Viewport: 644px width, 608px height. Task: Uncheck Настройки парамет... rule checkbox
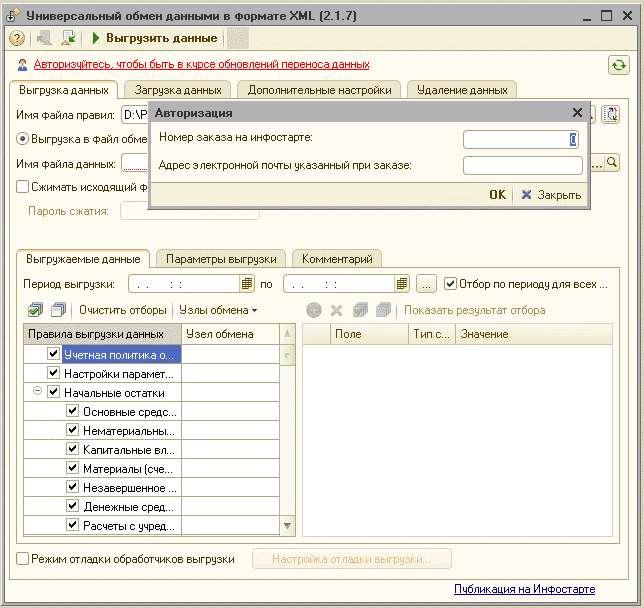tap(53, 373)
